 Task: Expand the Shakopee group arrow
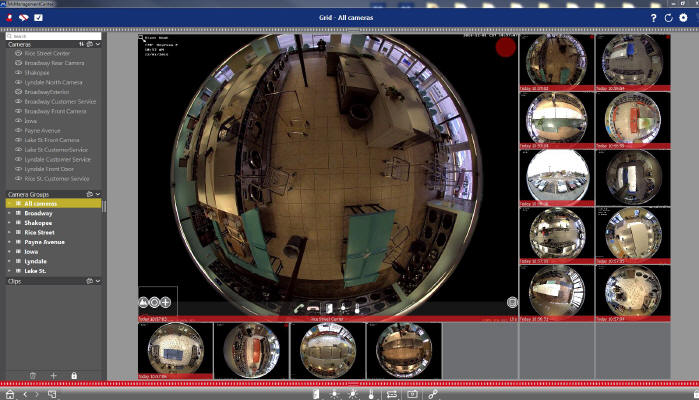point(9,223)
